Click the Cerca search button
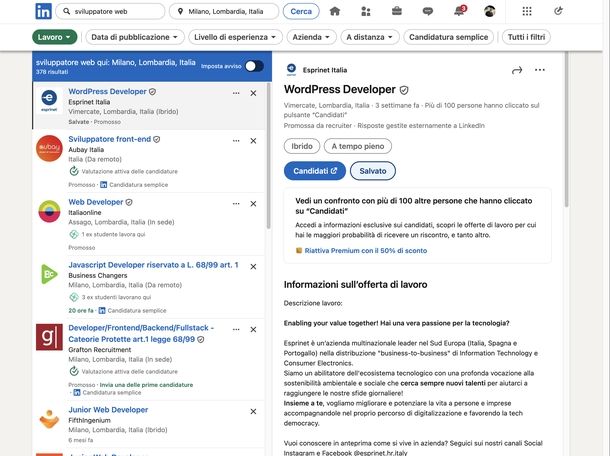The height and width of the screenshot is (456, 610). tap(301, 12)
